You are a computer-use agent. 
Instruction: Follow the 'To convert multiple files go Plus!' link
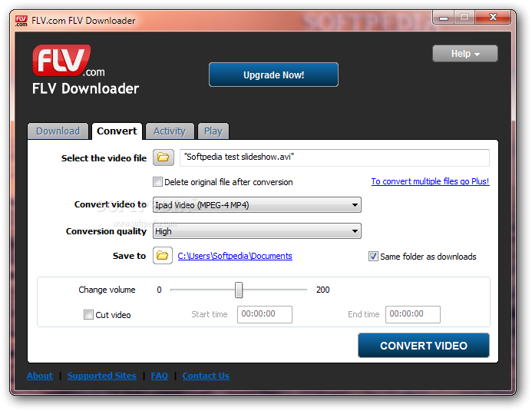(x=430, y=181)
